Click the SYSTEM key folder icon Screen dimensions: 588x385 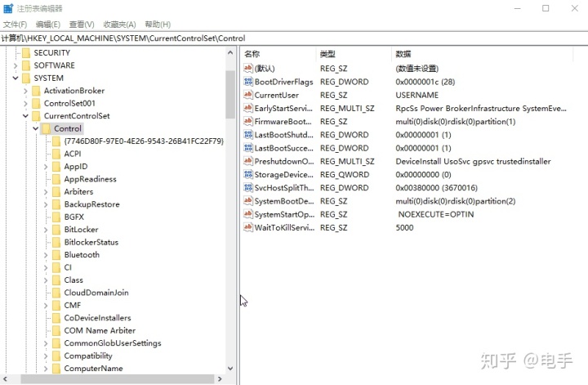26,78
